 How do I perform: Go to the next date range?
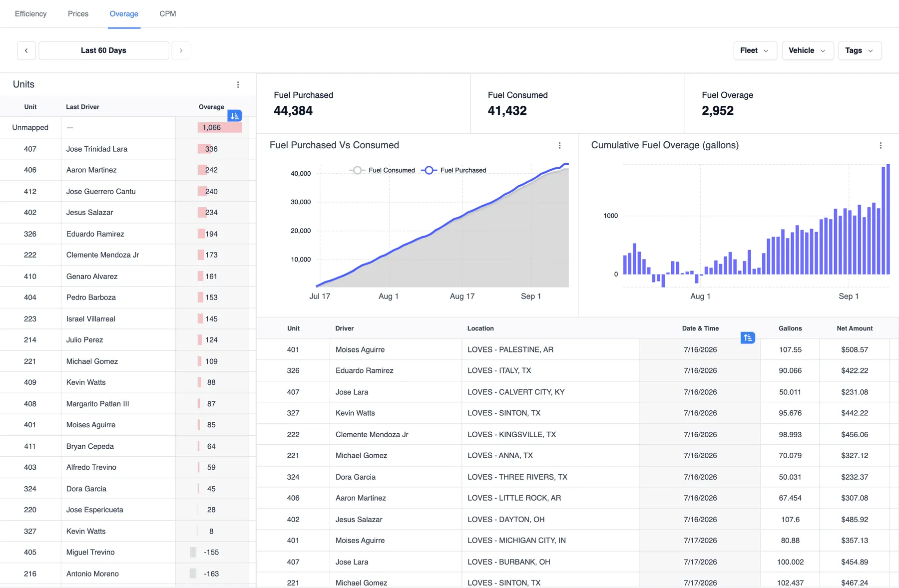[181, 50]
